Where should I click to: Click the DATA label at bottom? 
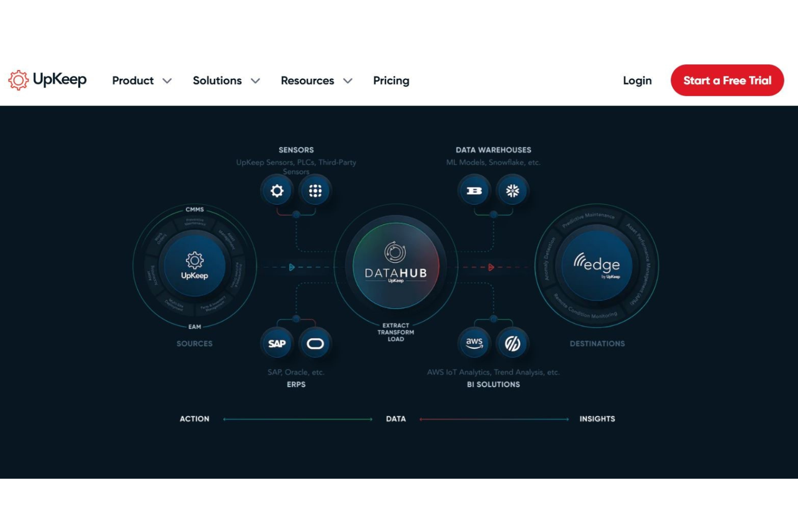(396, 419)
